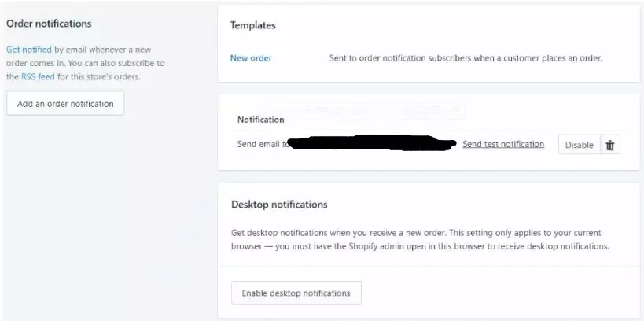Viewport: 644px width, 321px height.
Task: Click the New order template description text
Action: [466, 58]
